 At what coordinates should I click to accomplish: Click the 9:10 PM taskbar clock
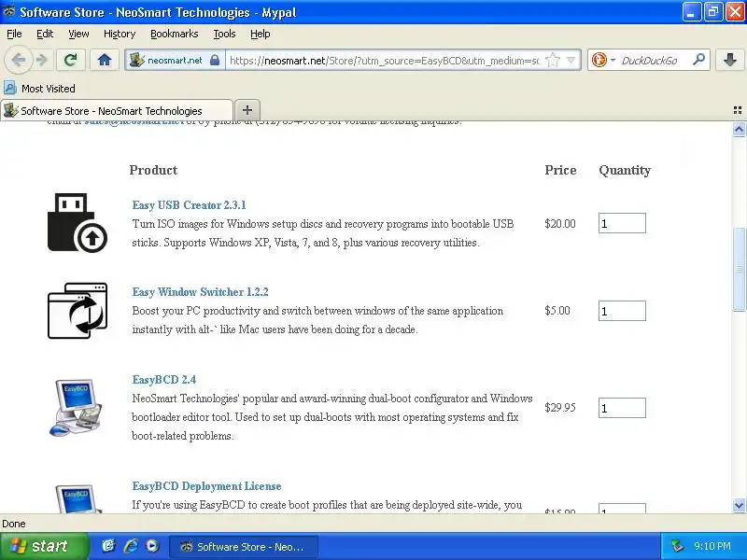712,546
